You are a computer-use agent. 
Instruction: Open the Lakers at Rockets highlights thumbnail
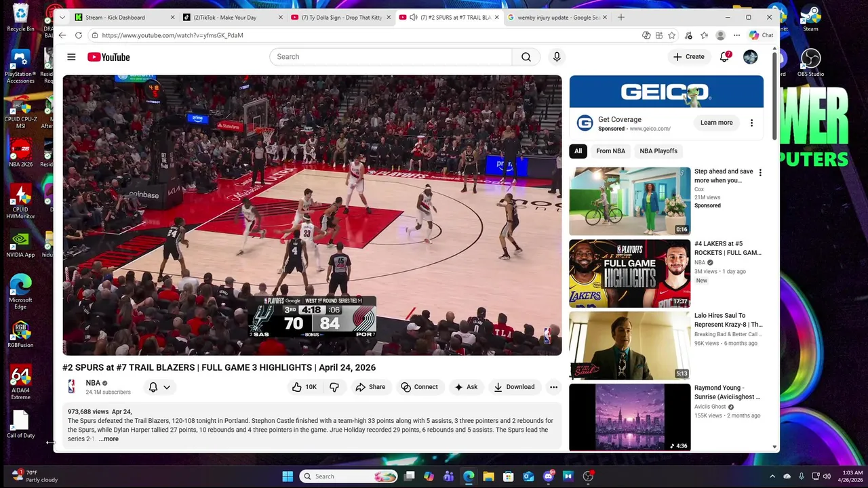(630, 273)
